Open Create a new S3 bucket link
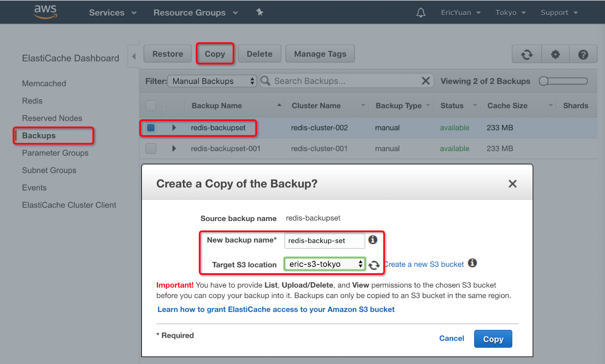 click(x=424, y=264)
